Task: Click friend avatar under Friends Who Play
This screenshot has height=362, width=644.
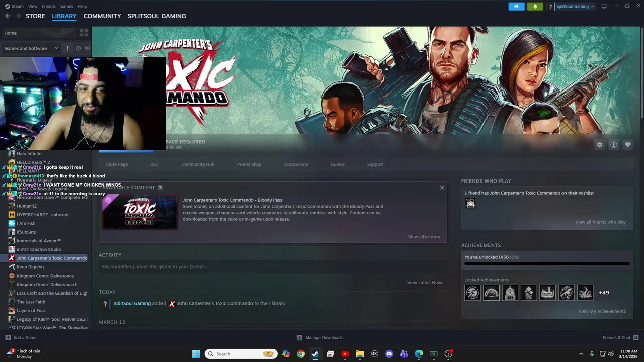Action: pos(470,203)
